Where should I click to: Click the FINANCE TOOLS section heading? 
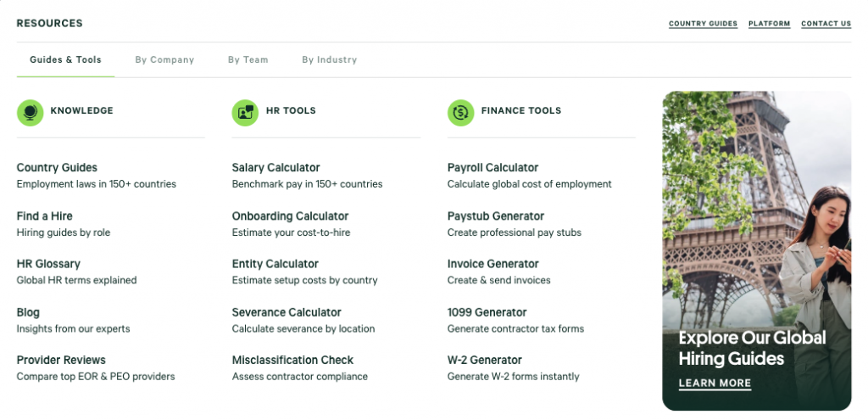[x=521, y=111]
